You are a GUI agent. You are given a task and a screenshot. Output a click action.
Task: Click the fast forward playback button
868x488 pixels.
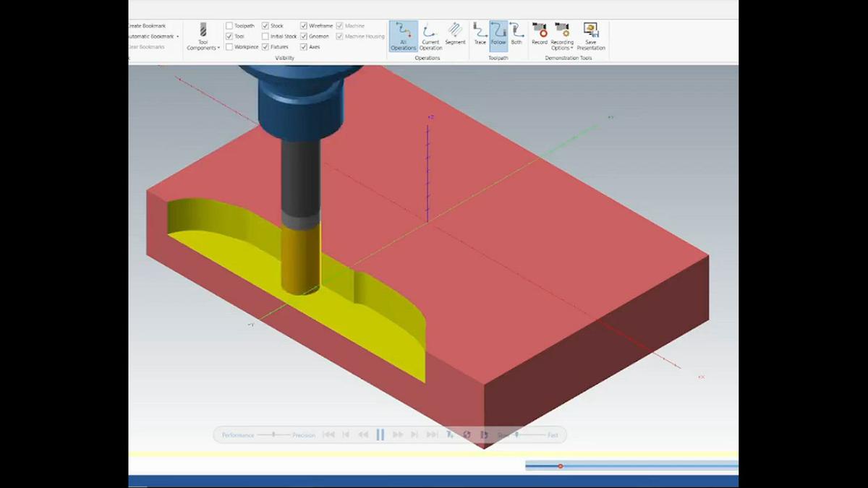[x=397, y=435]
